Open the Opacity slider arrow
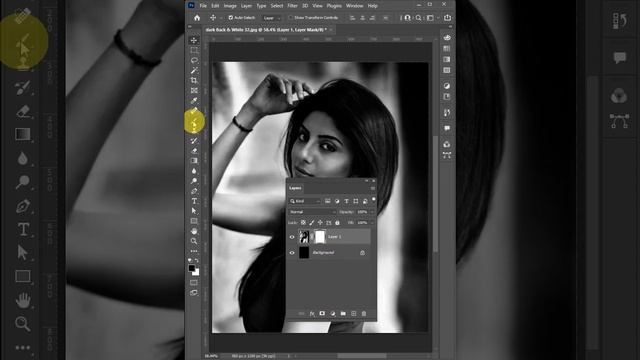Image resolution: width=640 pixels, height=360 pixels. tap(371, 212)
